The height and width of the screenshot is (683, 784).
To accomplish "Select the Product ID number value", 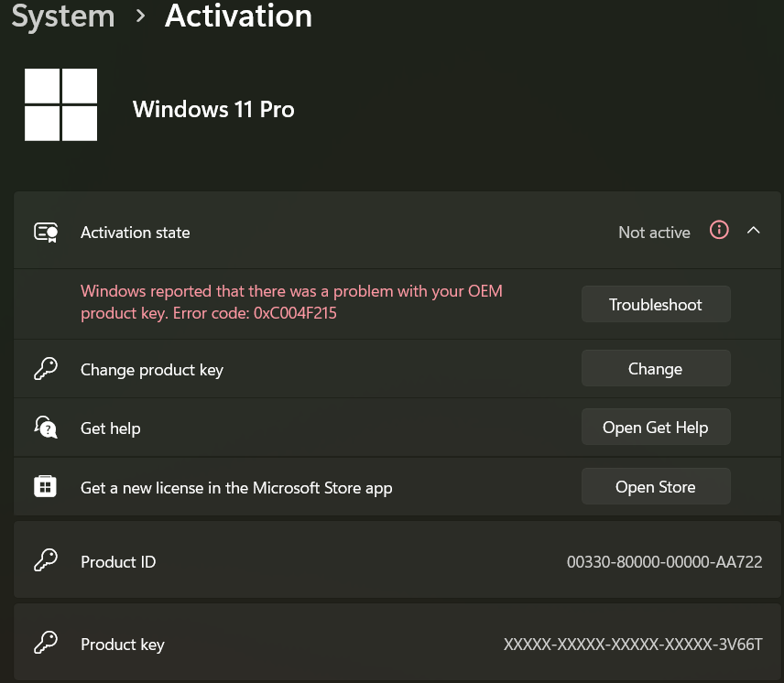I will pos(664,562).
